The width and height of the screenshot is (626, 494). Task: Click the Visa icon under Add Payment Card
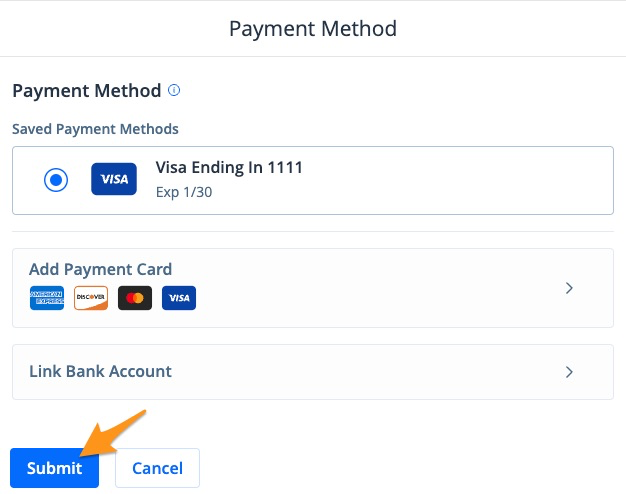pos(179,298)
